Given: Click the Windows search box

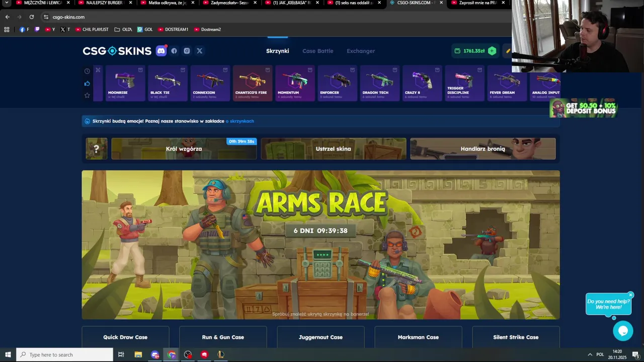Looking at the screenshot, I should pos(64,354).
